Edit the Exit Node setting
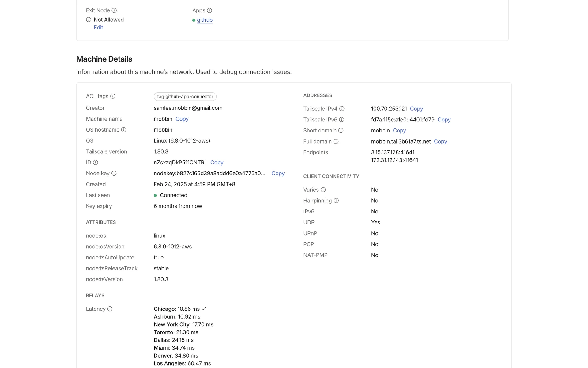This screenshot has width=588, height=368. [x=98, y=28]
